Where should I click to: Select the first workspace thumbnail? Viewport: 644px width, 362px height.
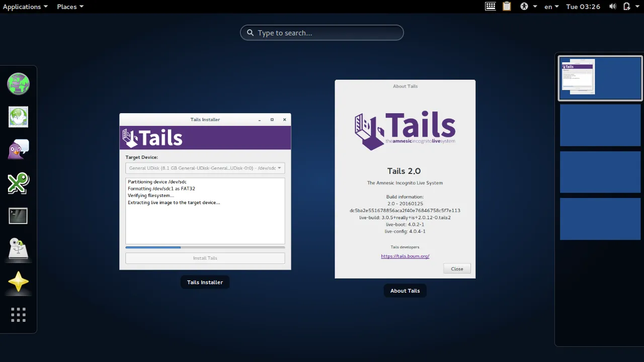600,78
